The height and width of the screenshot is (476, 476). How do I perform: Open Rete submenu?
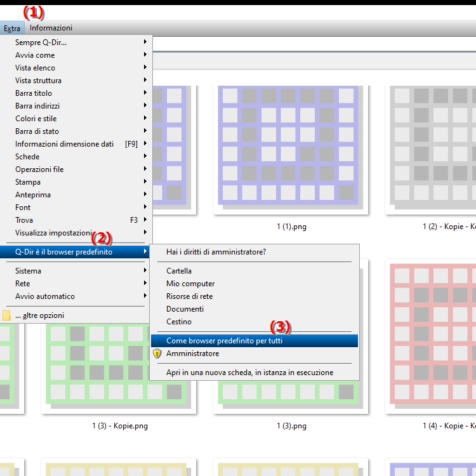tap(76, 284)
